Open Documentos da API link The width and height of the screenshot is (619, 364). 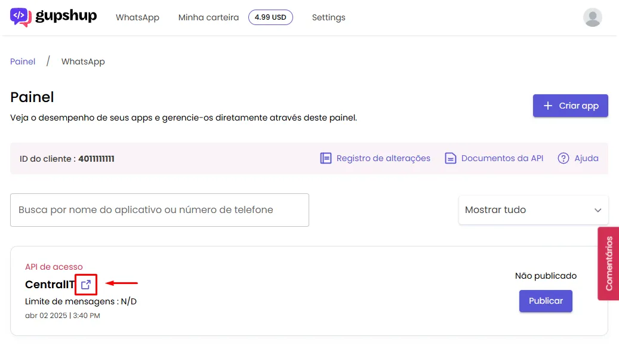coord(502,158)
